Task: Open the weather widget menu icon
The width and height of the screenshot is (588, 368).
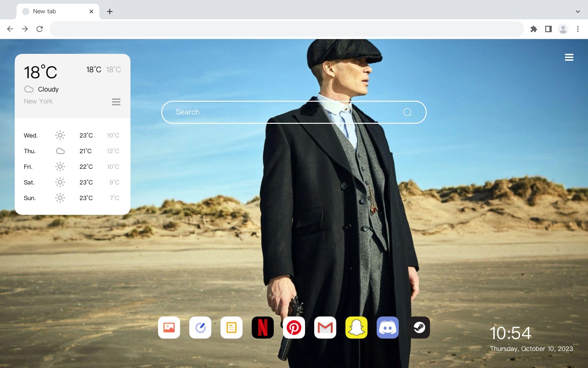Action: pos(116,102)
